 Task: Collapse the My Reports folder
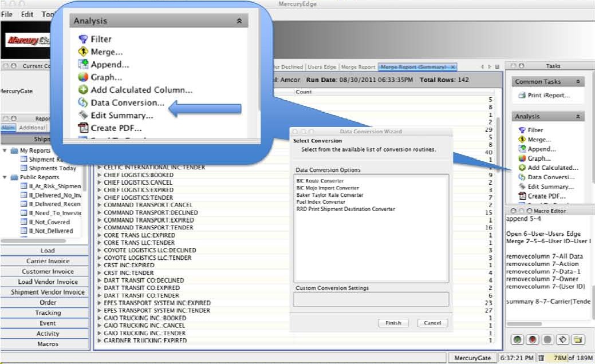(5, 151)
